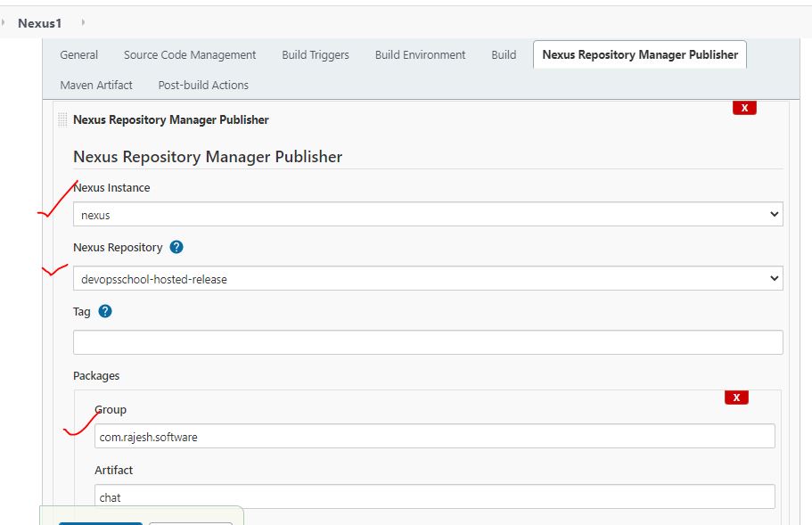
Task: Delete the Nexus Repository Manager Publisher step
Action: pyautogui.click(x=744, y=108)
